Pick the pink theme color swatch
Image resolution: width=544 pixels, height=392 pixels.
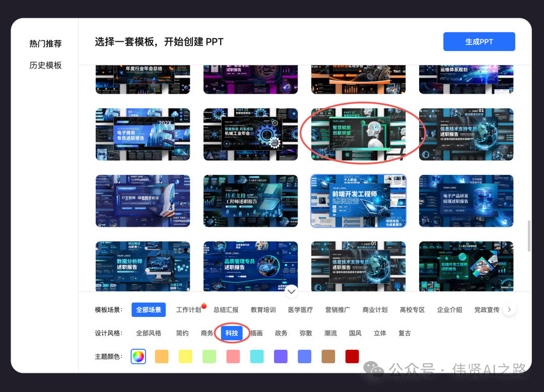tap(233, 356)
